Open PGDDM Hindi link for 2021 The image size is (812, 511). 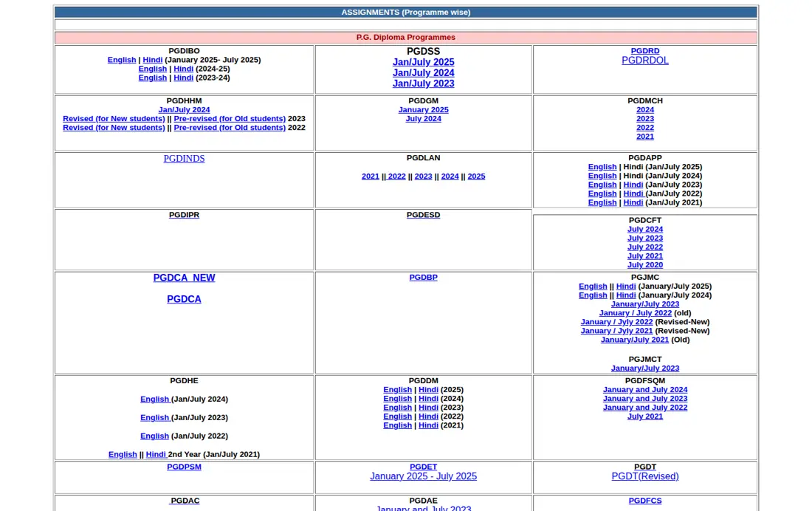point(428,425)
